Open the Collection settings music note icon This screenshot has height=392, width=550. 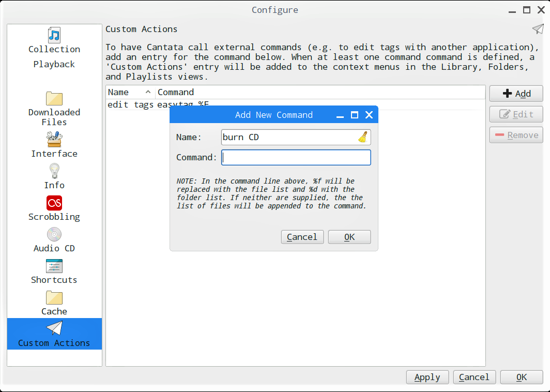coord(54,35)
